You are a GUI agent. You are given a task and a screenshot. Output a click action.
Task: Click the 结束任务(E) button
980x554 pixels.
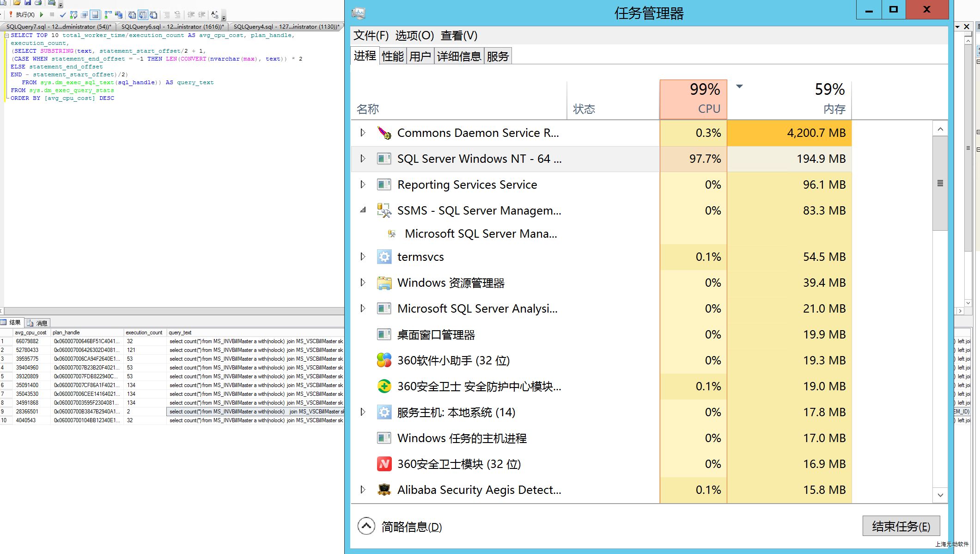(x=901, y=526)
